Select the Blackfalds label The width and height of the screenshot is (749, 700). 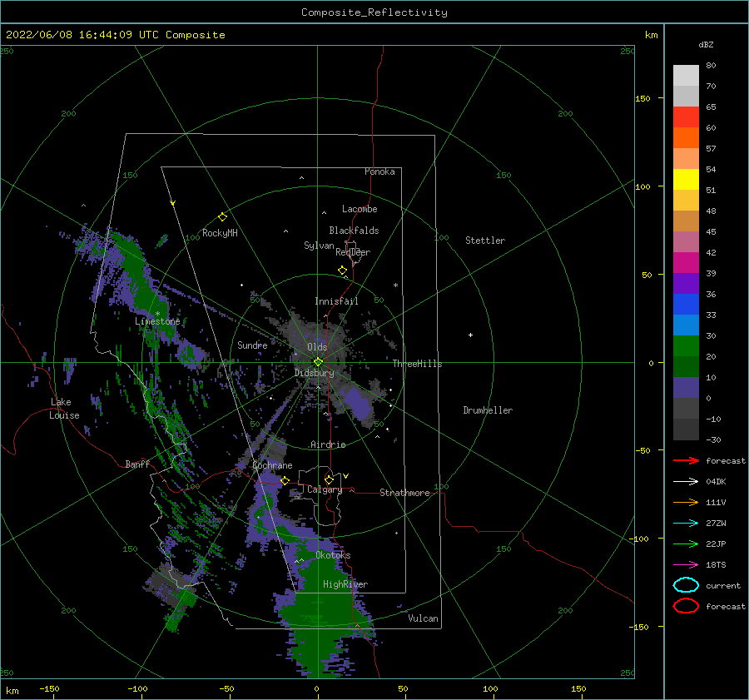pos(354,231)
